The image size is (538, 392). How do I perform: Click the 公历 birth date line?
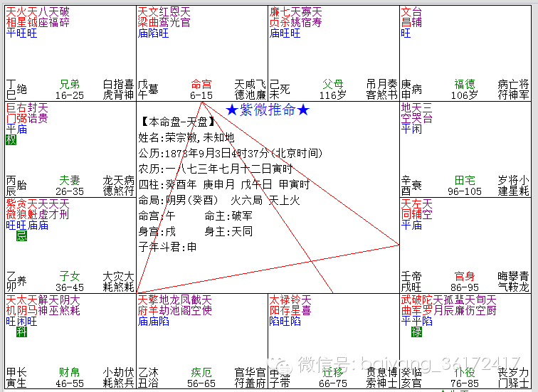231,153
